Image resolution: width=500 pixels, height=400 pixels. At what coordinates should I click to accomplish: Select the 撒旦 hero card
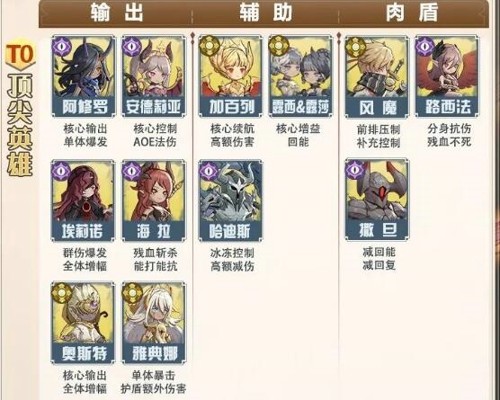click(x=377, y=200)
